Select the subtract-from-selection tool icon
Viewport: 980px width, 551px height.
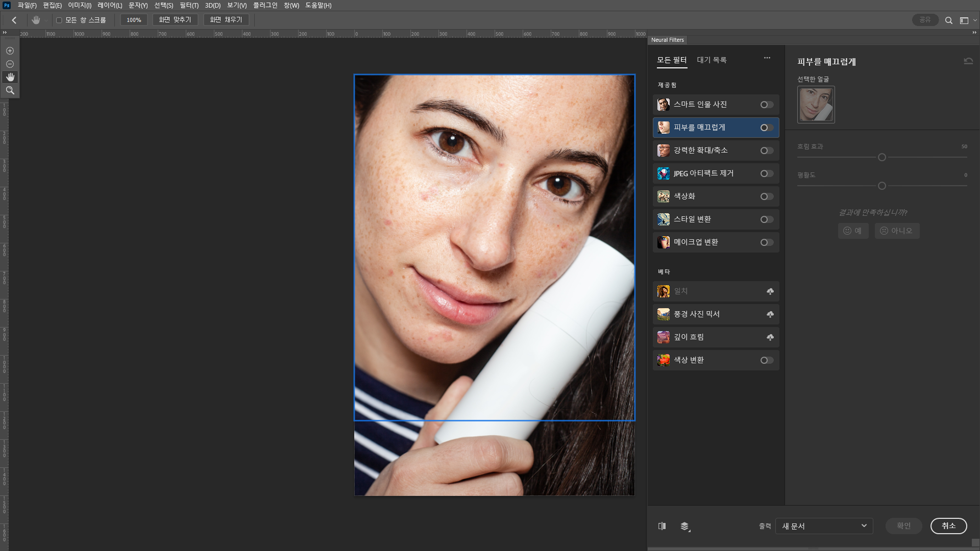click(x=10, y=64)
